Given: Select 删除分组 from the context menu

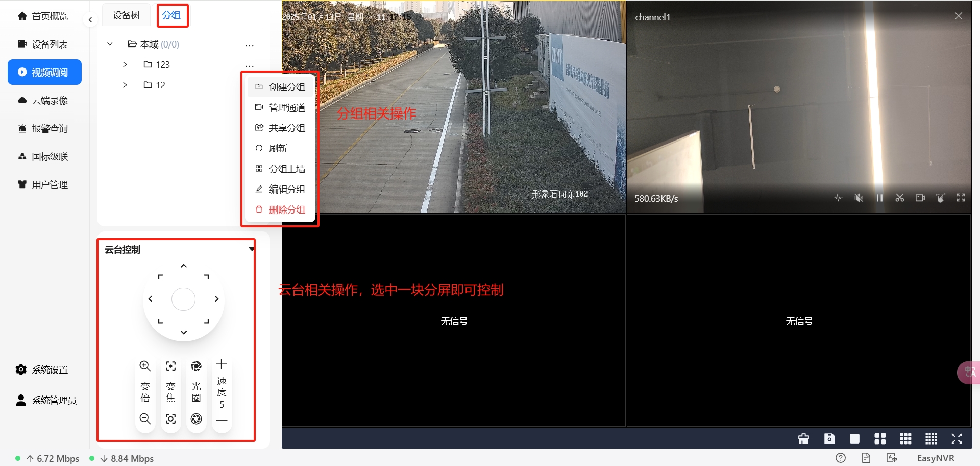Looking at the screenshot, I should [x=286, y=209].
